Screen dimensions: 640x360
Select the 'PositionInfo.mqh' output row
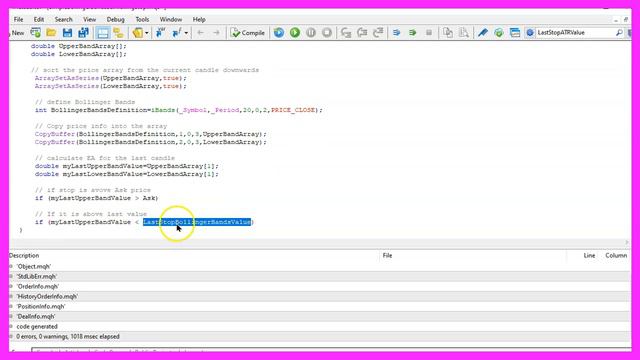(320, 307)
